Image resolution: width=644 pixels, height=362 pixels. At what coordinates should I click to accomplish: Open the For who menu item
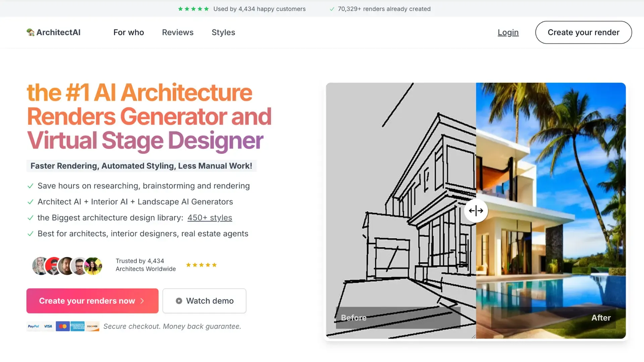click(x=128, y=33)
